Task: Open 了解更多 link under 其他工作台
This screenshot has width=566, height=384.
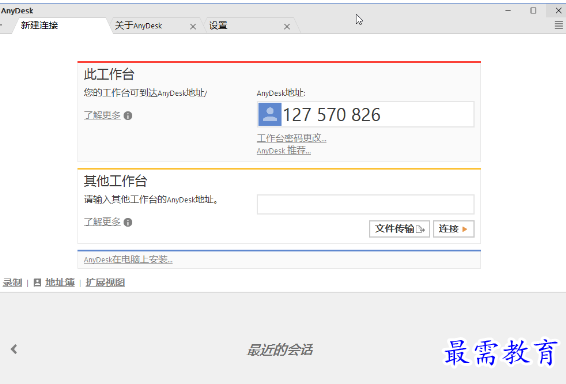Action: [x=102, y=222]
